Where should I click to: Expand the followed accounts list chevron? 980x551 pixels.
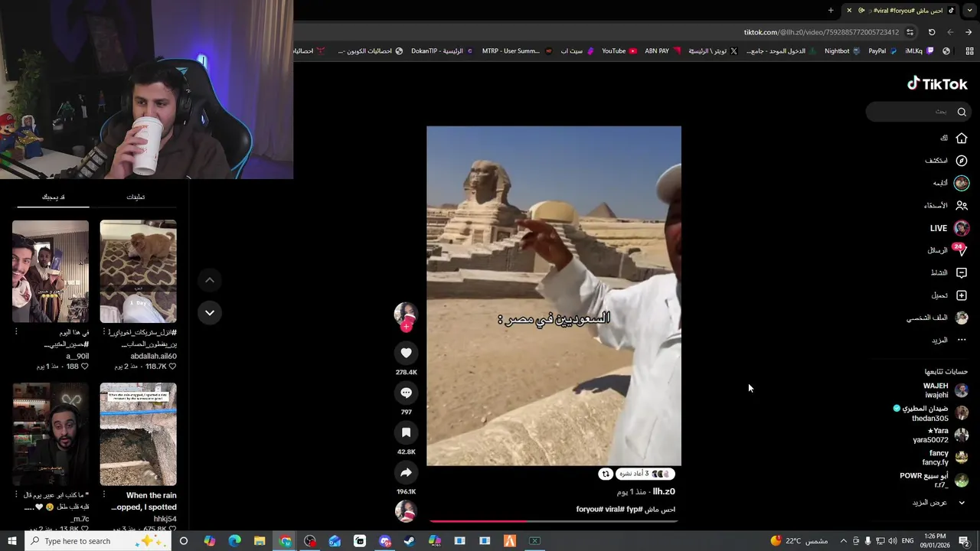(x=962, y=503)
